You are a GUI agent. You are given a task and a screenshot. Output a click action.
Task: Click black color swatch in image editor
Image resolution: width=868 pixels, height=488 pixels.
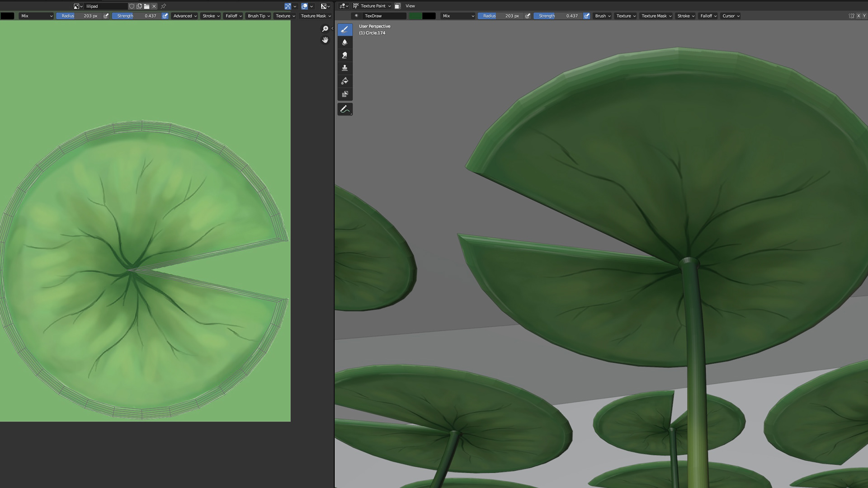pyautogui.click(x=7, y=16)
